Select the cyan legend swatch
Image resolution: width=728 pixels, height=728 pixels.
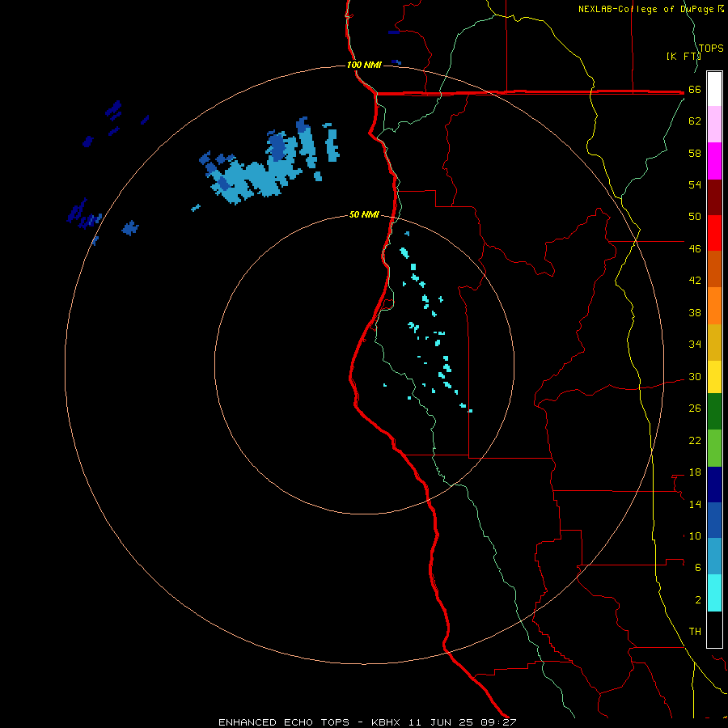[x=714, y=593]
